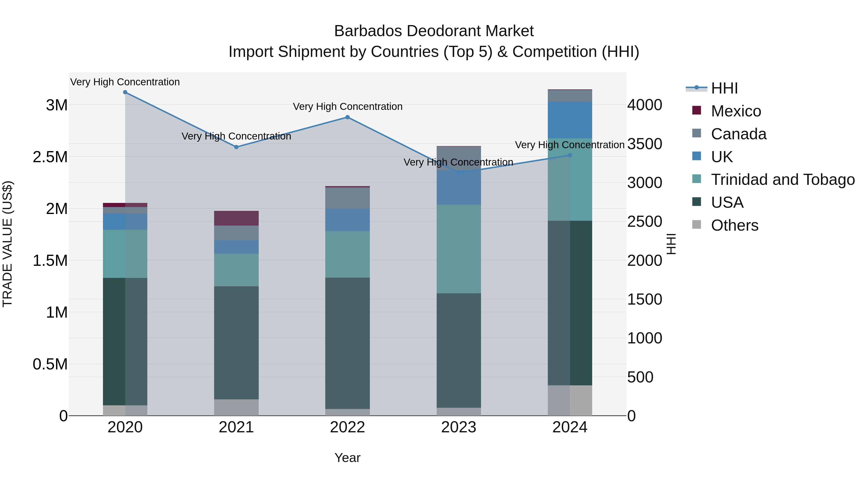Click the 3500 HHI axis tick
The image size is (868, 488).
644,144
